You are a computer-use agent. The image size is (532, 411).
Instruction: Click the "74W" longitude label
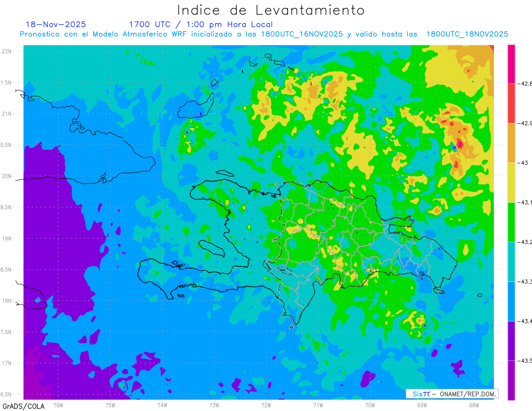click(x=162, y=405)
